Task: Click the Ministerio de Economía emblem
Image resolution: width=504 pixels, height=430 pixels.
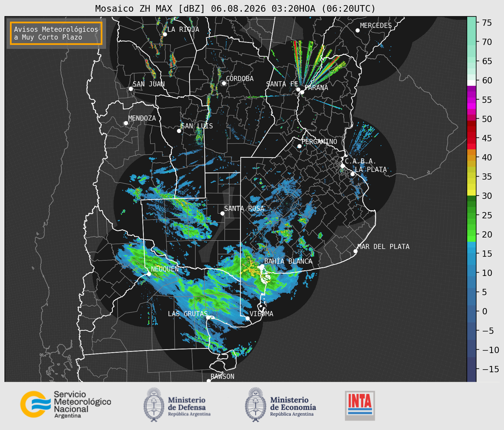Action: tap(255, 405)
